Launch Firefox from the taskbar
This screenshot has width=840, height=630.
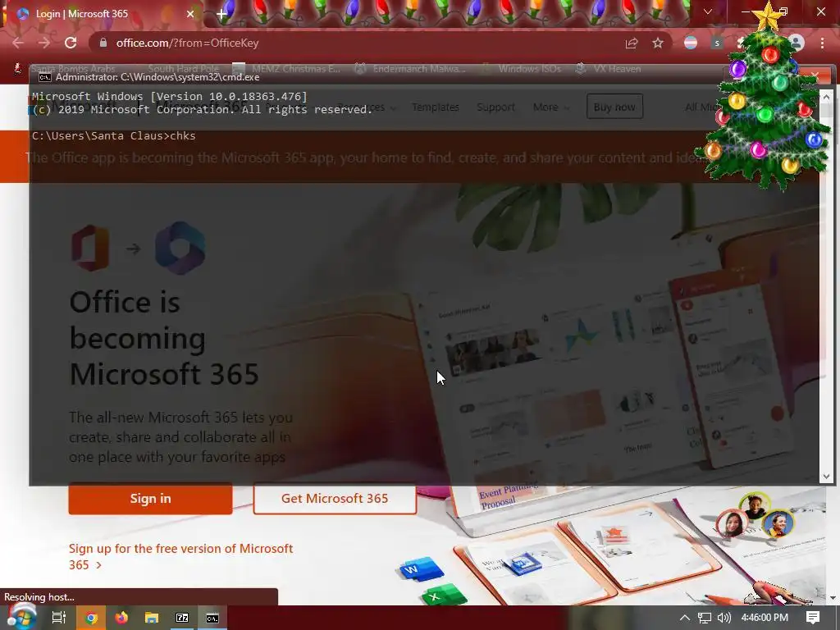coord(121,618)
